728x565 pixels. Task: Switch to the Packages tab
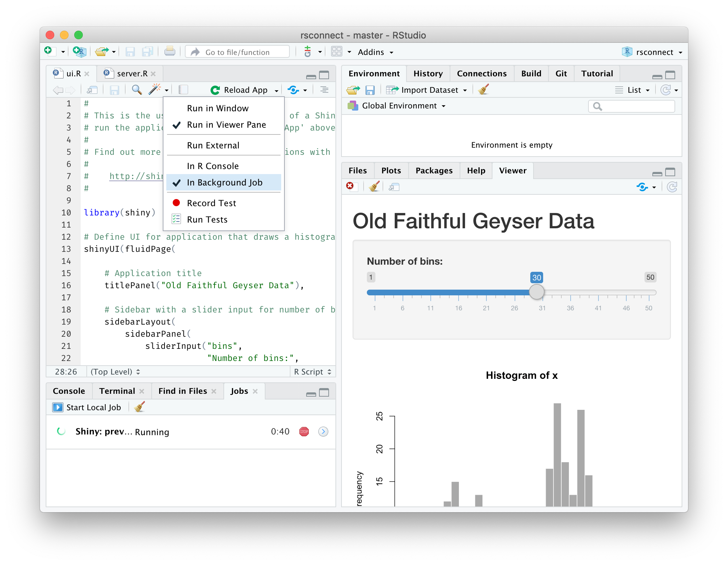(x=434, y=170)
